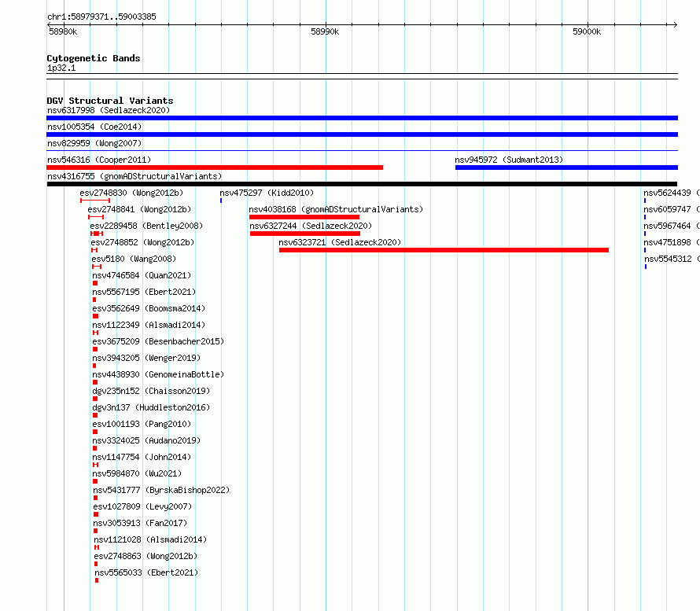Click the nsv6317998 (Sedlazeck2020) variant label
The width and height of the screenshot is (700, 611).
coord(109,110)
